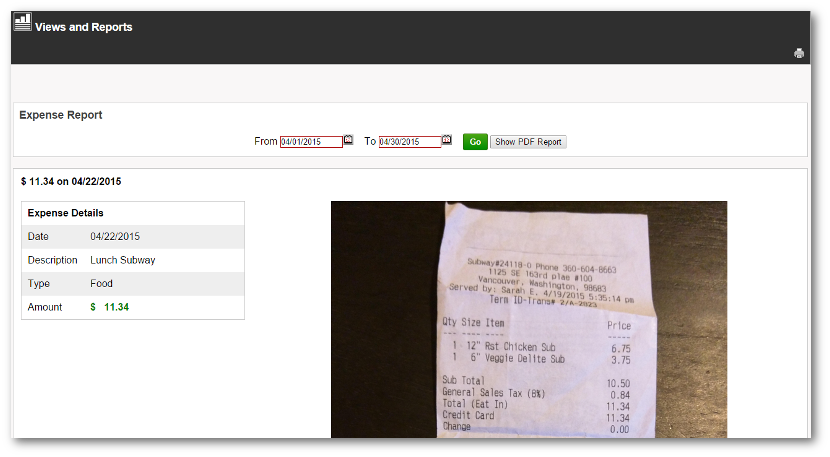
Task: Click the 'Description' row label
Action: point(52,260)
